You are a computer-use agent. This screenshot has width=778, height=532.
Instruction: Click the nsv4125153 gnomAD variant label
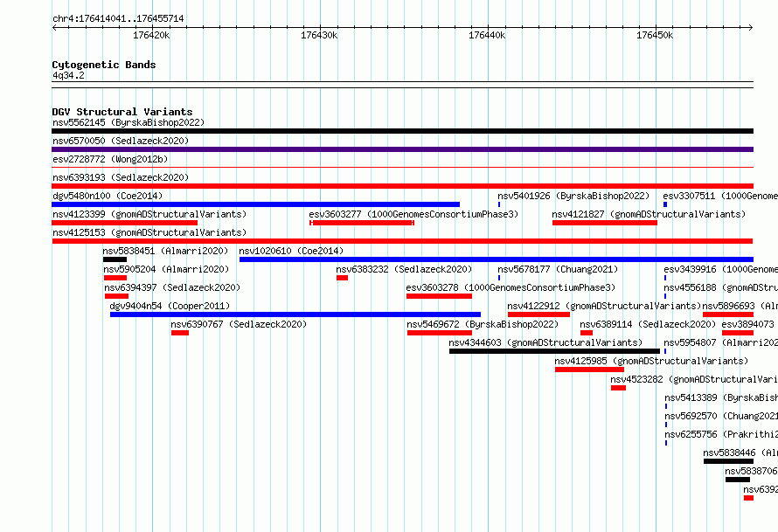pyautogui.click(x=149, y=232)
